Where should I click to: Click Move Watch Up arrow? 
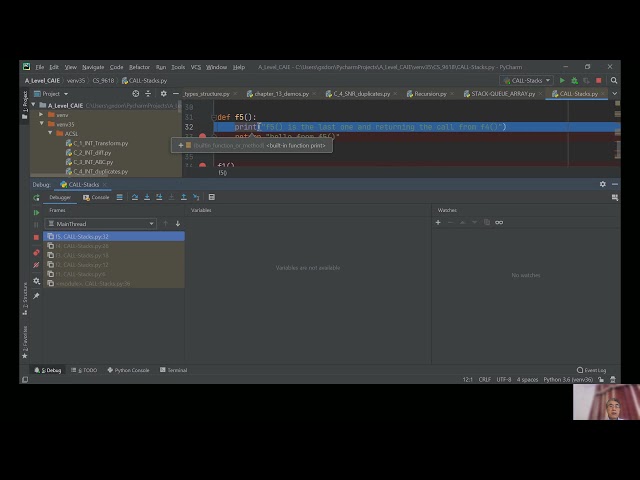click(462, 222)
